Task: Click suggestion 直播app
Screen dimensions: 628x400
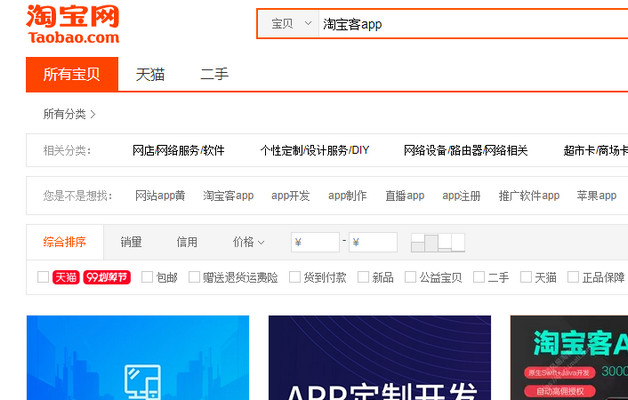Action: [x=405, y=196]
